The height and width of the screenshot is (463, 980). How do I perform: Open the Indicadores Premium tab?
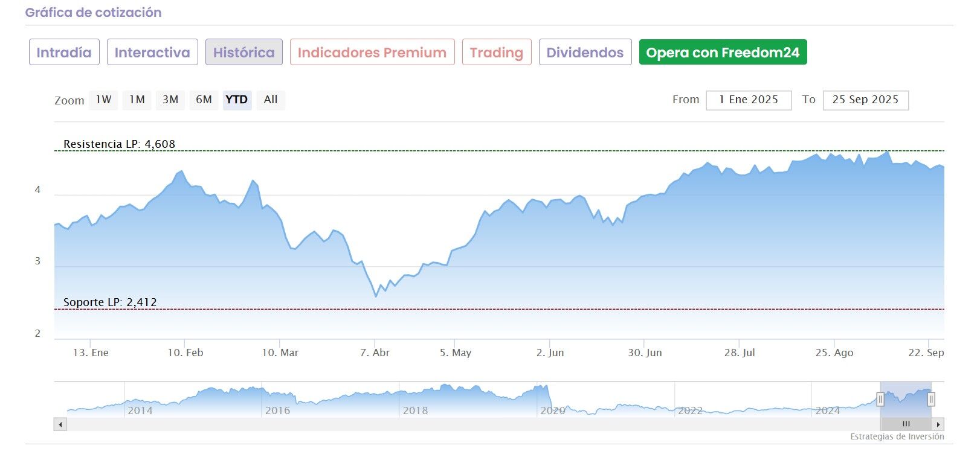pos(372,53)
